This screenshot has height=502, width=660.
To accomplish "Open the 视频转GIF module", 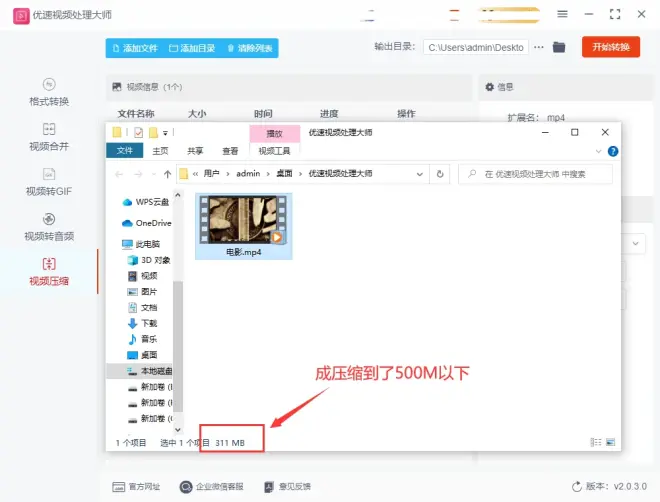I will click(49, 182).
